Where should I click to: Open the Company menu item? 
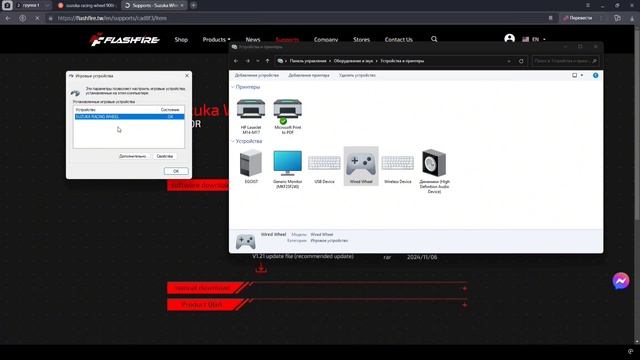(326, 40)
